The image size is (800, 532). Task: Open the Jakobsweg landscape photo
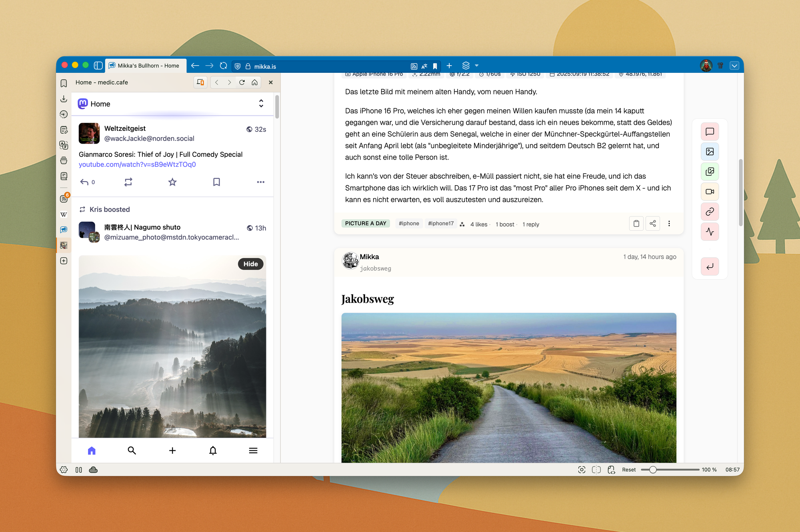(509, 388)
